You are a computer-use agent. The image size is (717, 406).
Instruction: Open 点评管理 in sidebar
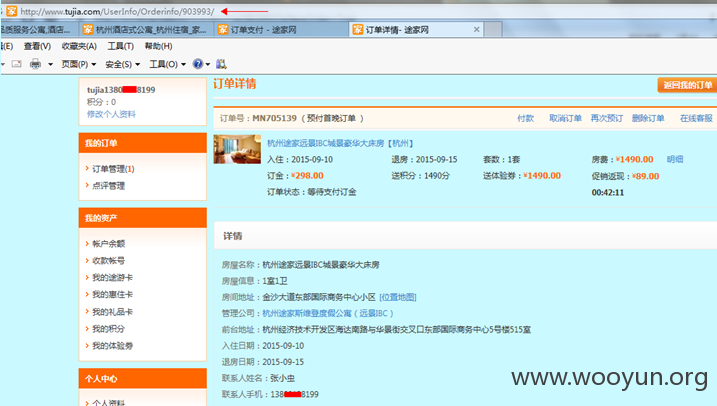pos(108,186)
